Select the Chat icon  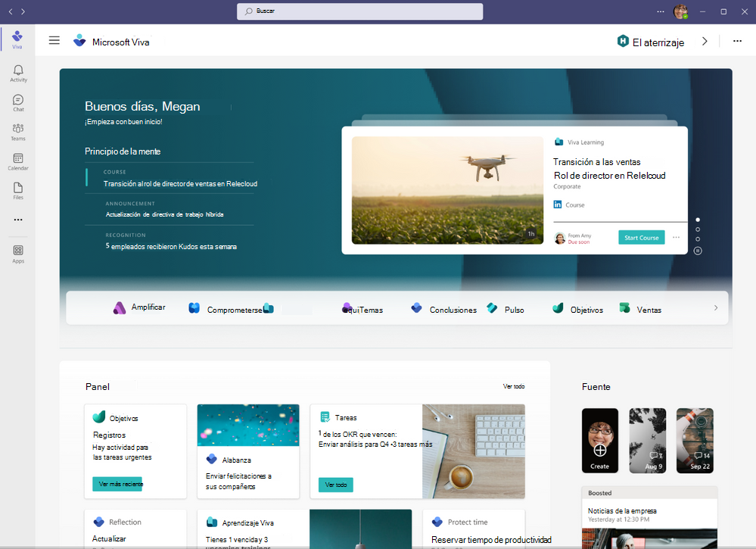point(17,100)
